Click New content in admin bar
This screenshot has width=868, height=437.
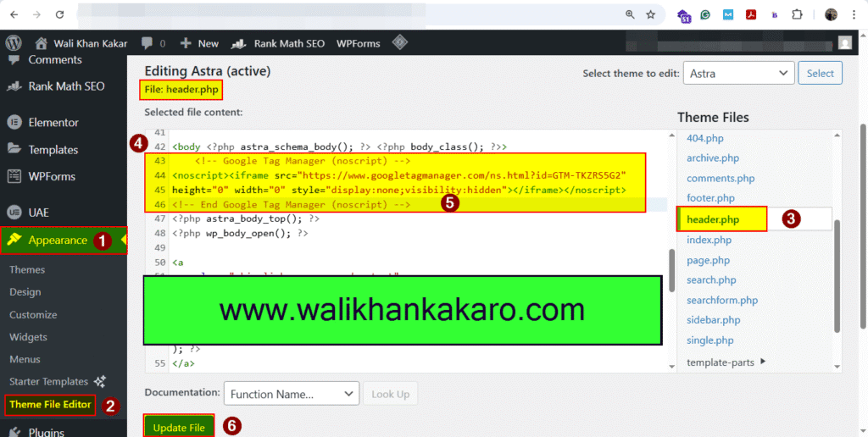(200, 43)
